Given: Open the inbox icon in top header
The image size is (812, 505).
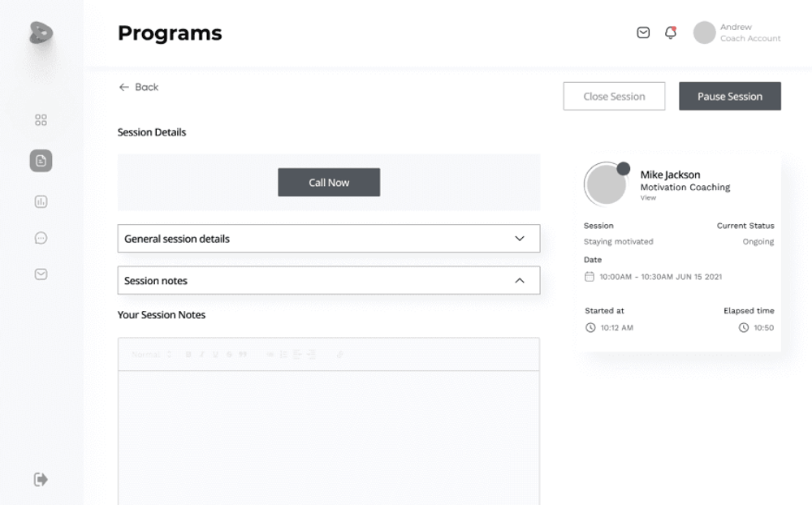Looking at the screenshot, I should coord(643,32).
